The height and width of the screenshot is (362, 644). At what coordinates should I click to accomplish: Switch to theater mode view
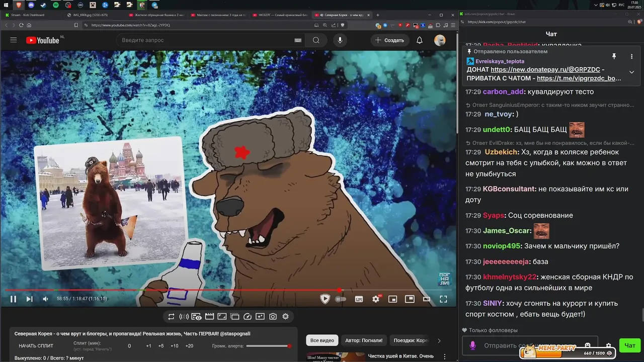[x=427, y=299]
